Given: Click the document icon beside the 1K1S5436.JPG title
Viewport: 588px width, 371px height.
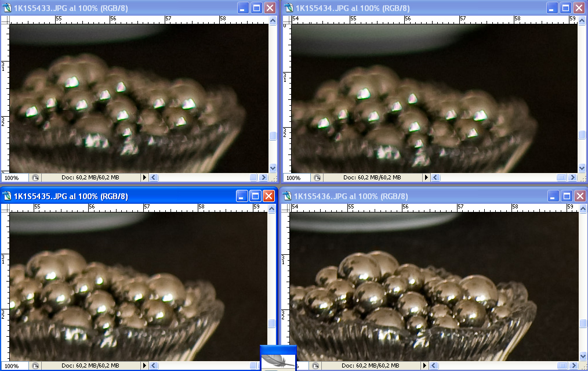Looking at the screenshot, I should coord(288,196).
